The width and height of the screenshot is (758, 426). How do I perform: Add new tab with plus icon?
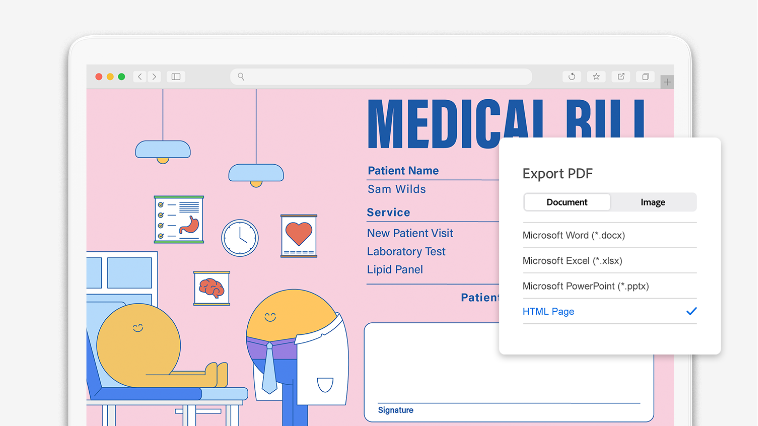tap(667, 82)
